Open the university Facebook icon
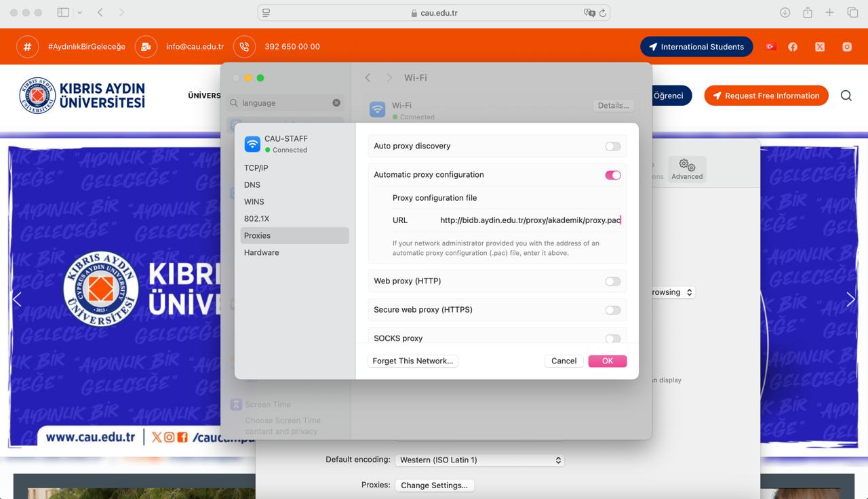 pyautogui.click(x=793, y=47)
